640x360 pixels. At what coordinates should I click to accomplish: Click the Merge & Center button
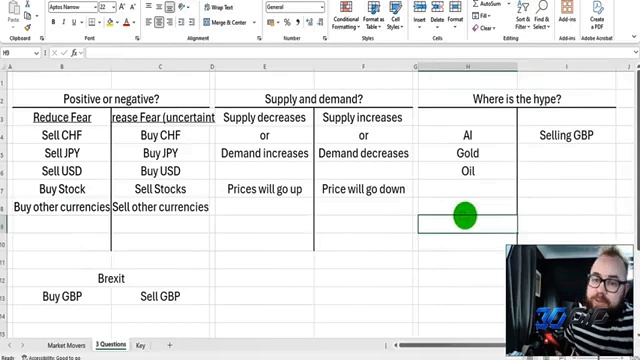coord(225,22)
